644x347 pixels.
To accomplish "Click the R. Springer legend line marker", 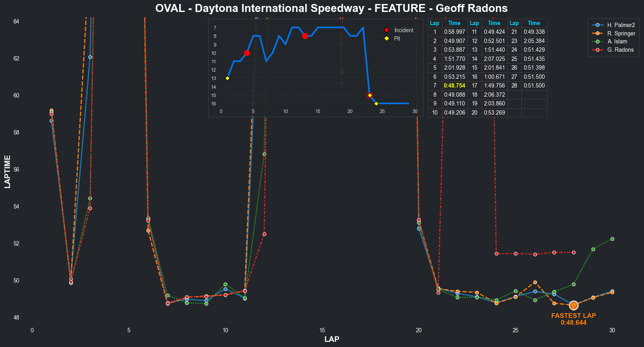I will click(597, 33).
